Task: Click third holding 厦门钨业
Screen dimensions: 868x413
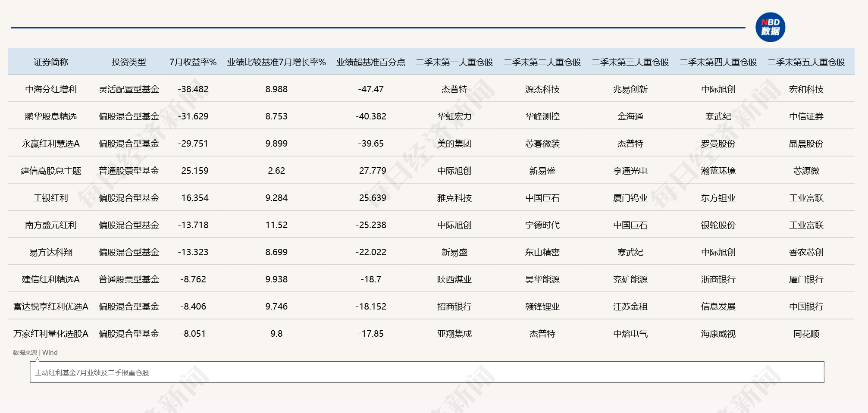Action: (630, 198)
